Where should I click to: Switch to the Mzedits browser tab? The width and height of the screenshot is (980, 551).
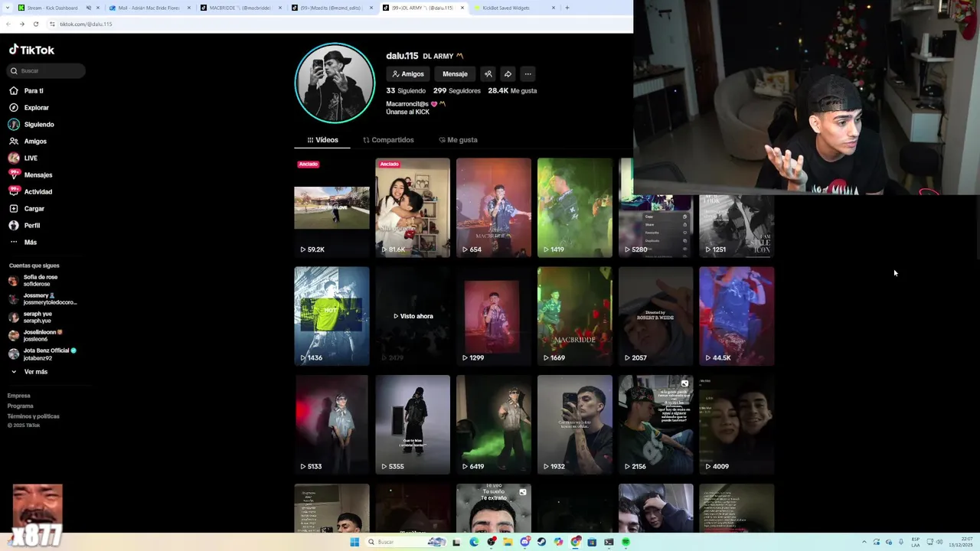click(x=332, y=8)
